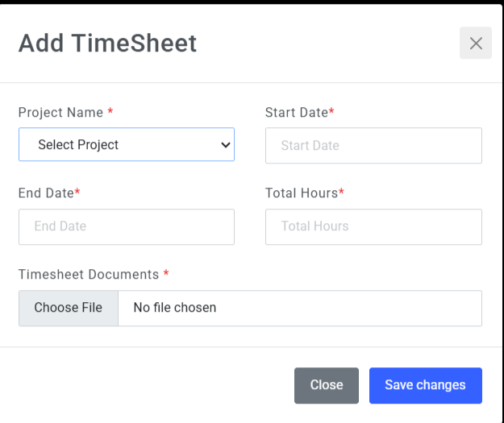Click the red asterisk beside Project Name
Screen dimensions: 504x423
click(110, 113)
